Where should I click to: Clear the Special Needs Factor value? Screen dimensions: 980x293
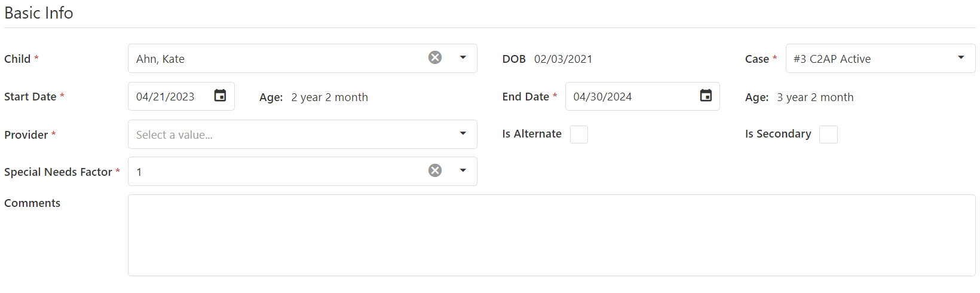tap(435, 170)
